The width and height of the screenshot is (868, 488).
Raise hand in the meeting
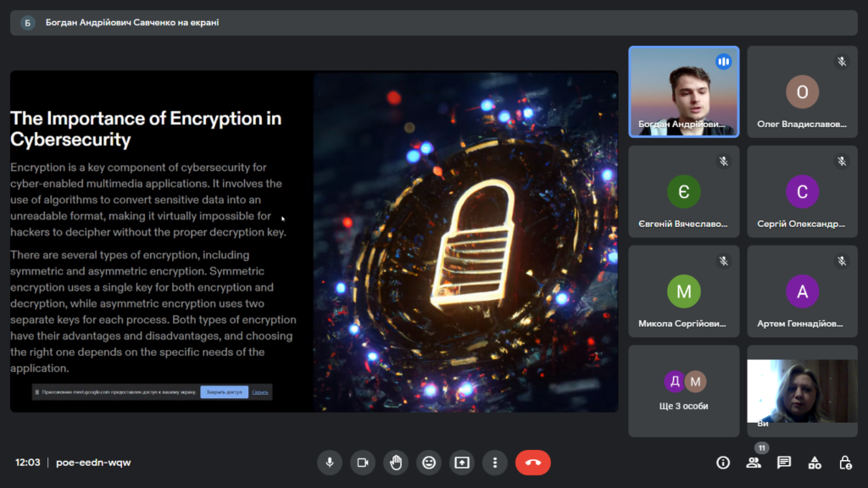395,463
